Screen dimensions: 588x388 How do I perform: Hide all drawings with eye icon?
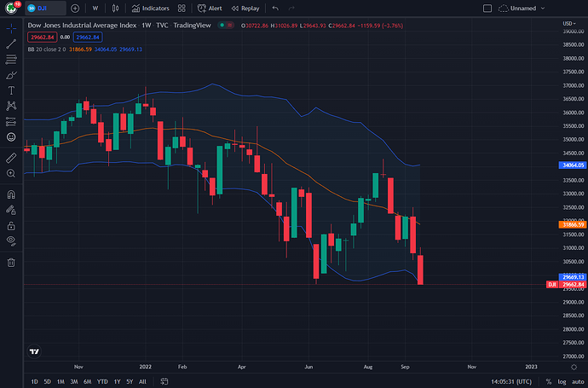[11, 241]
